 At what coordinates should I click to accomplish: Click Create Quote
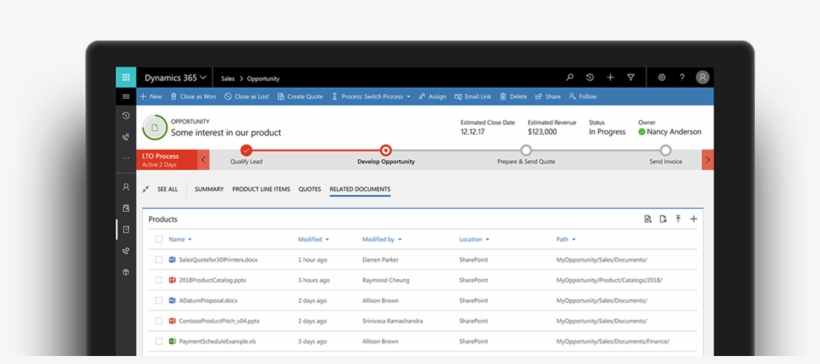click(300, 97)
